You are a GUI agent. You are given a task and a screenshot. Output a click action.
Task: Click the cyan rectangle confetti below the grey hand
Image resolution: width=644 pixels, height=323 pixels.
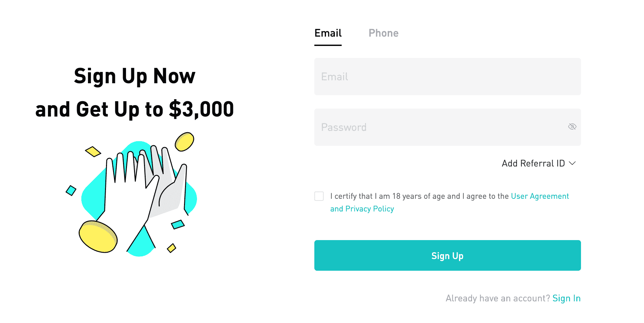click(x=178, y=224)
